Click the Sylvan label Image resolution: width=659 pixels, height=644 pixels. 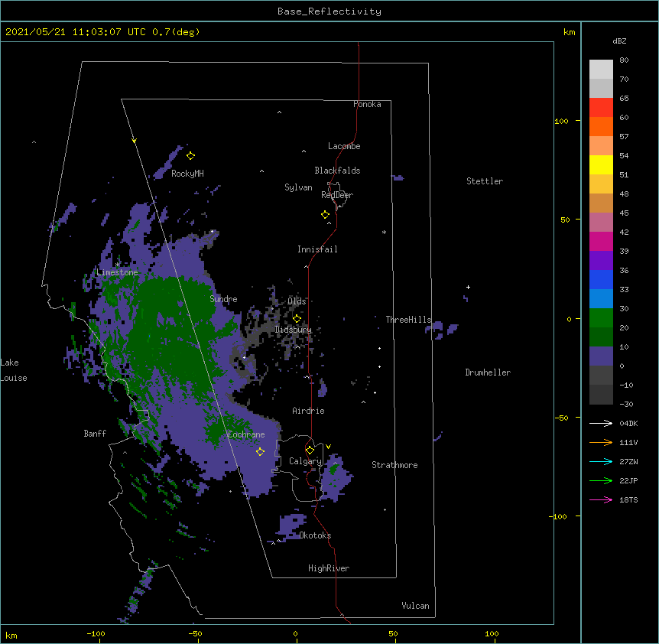(x=298, y=187)
